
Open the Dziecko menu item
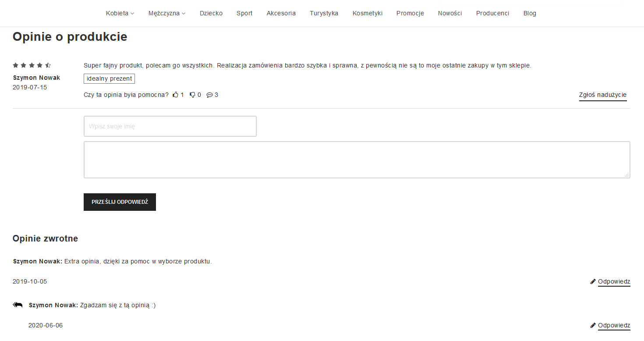(211, 13)
